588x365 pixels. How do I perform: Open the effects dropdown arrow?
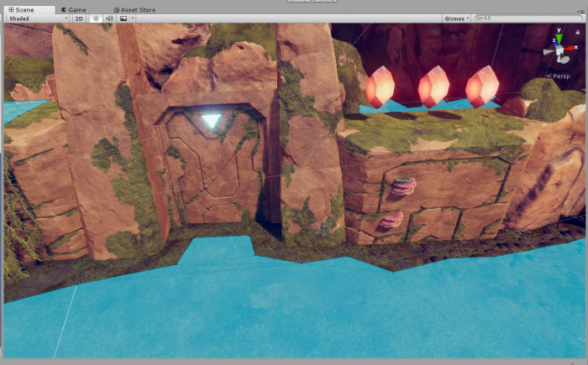pyautogui.click(x=134, y=18)
